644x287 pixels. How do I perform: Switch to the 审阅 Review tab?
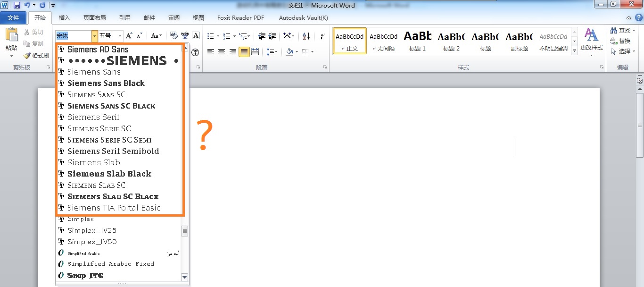(174, 18)
